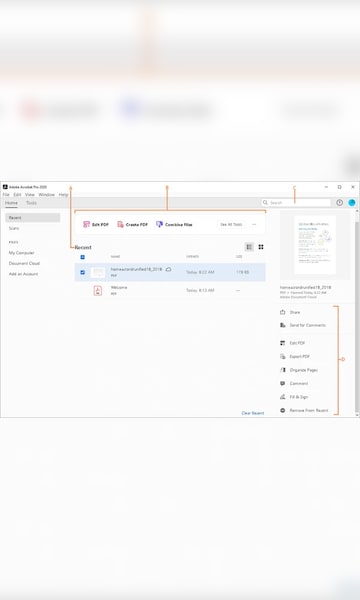Choose Send for Comments in right pane
The height and width of the screenshot is (600, 360).
click(x=303, y=325)
